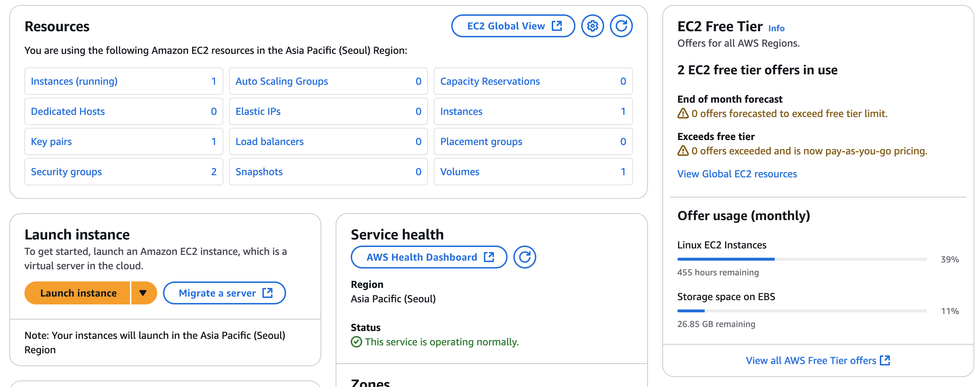980x387 pixels.
Task: Click the 11% usage value
Action: coord(949,311)
